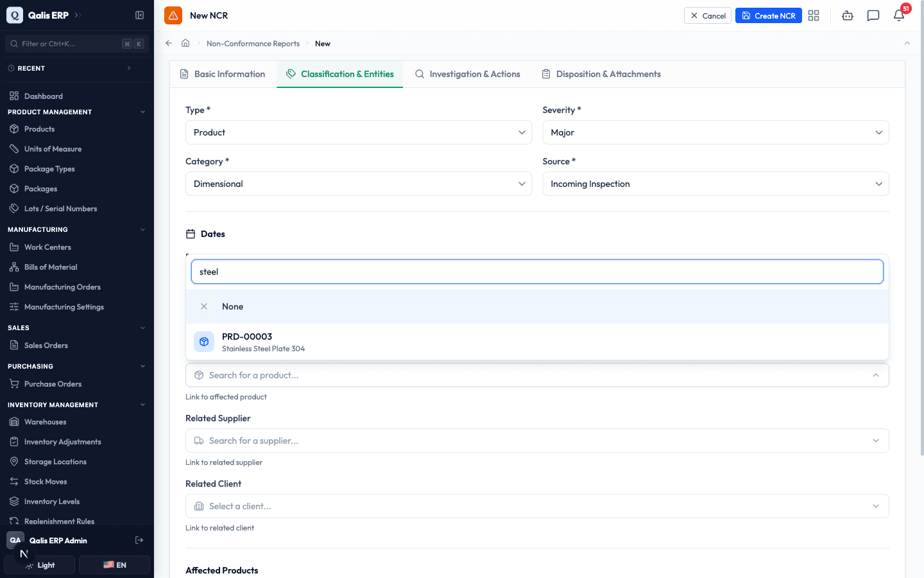Open Investigation & Actions tab
Image resolution: width=924 pixels, height=578 pixels.
[x=468, y=74]
